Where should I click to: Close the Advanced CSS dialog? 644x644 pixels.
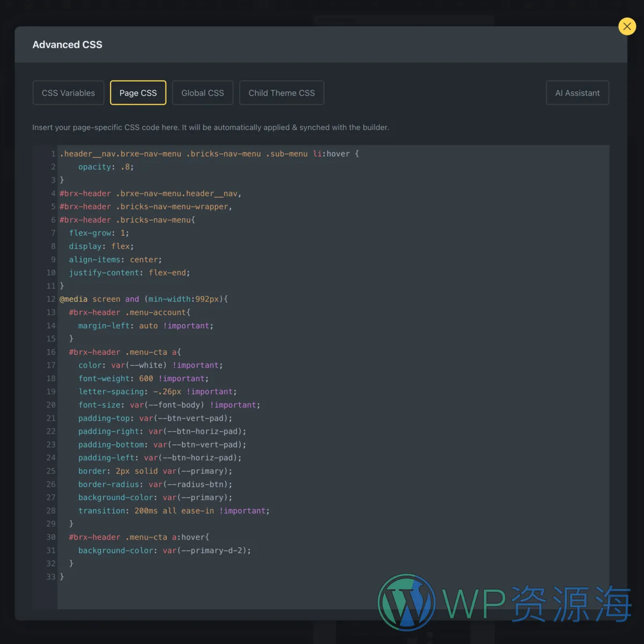point(627,26)
